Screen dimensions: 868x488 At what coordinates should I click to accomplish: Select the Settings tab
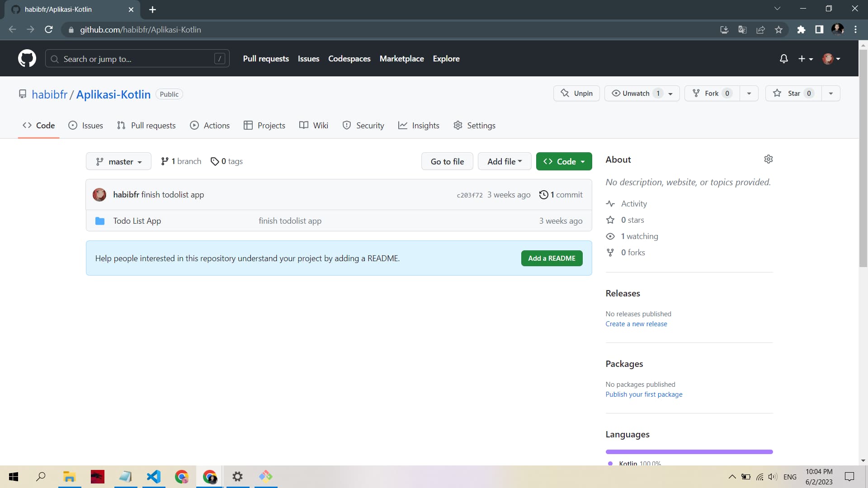point(481,125)
